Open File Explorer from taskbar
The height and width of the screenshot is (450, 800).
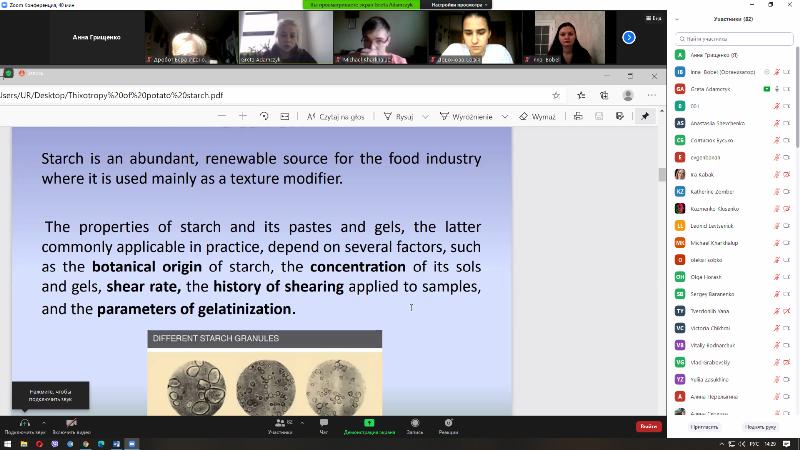(x=23, y=444)
